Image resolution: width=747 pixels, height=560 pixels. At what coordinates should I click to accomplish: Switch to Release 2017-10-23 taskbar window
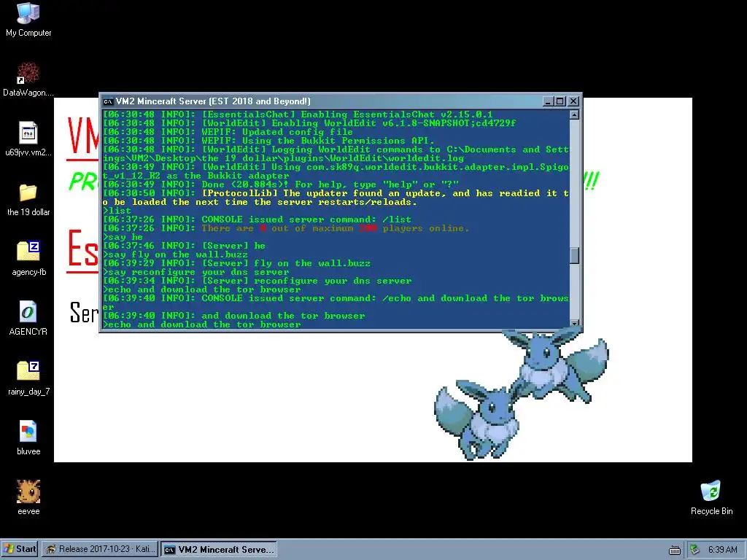pos(100,549)
